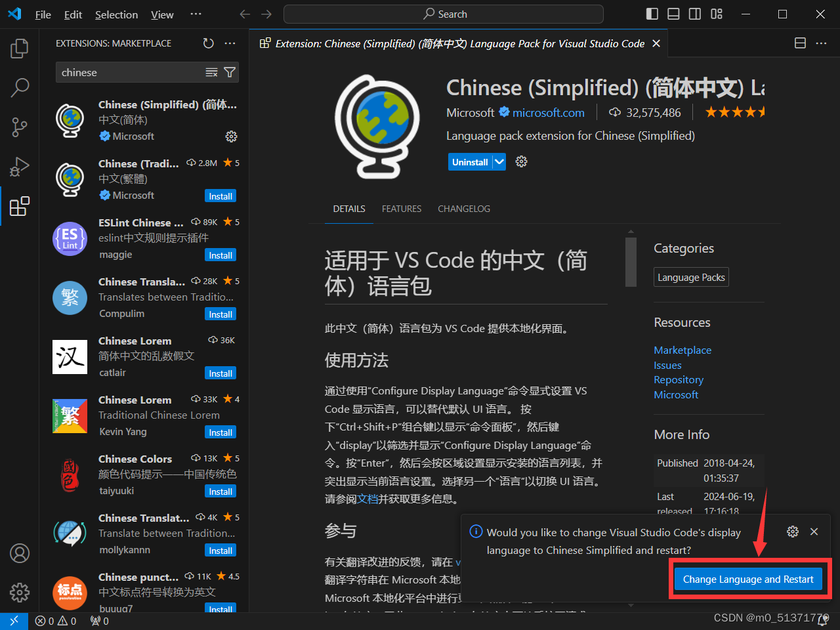840x630 pixels.
Task: Open the microsoft.com publisher link
Action: click(x=549, y=113)
